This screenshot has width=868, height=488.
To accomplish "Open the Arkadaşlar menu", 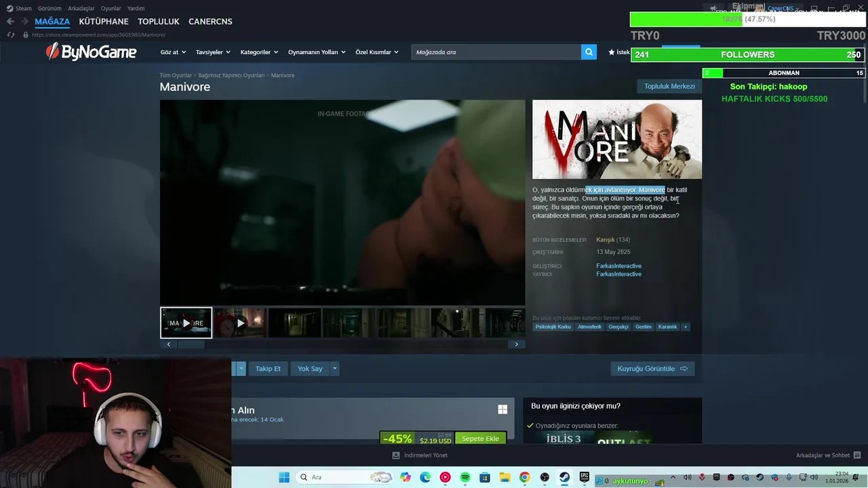I will click(x=81, y=8).
